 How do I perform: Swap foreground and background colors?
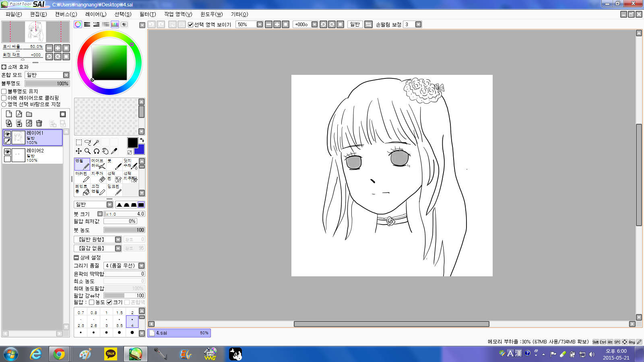pyautogui.click(x=142, y=140)
